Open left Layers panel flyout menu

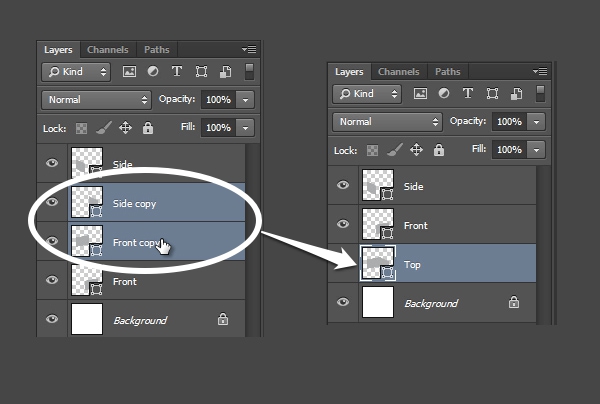(249, 49)
